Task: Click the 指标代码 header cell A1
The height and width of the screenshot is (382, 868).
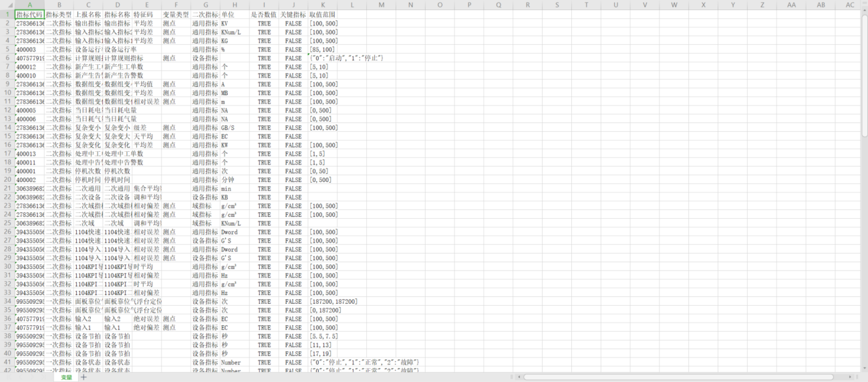Action: pyautogui.click(x=29, y=14)
